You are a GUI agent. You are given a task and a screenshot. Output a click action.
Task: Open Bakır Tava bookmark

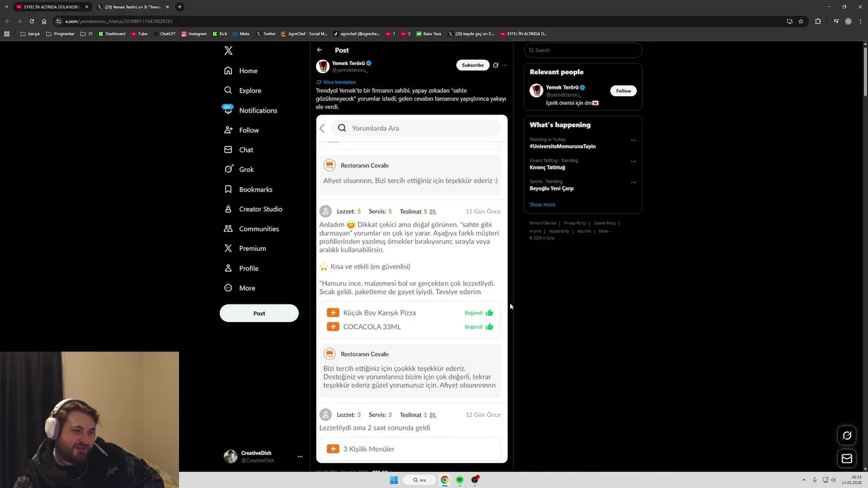pyautogui.click(x=429, y=34)
